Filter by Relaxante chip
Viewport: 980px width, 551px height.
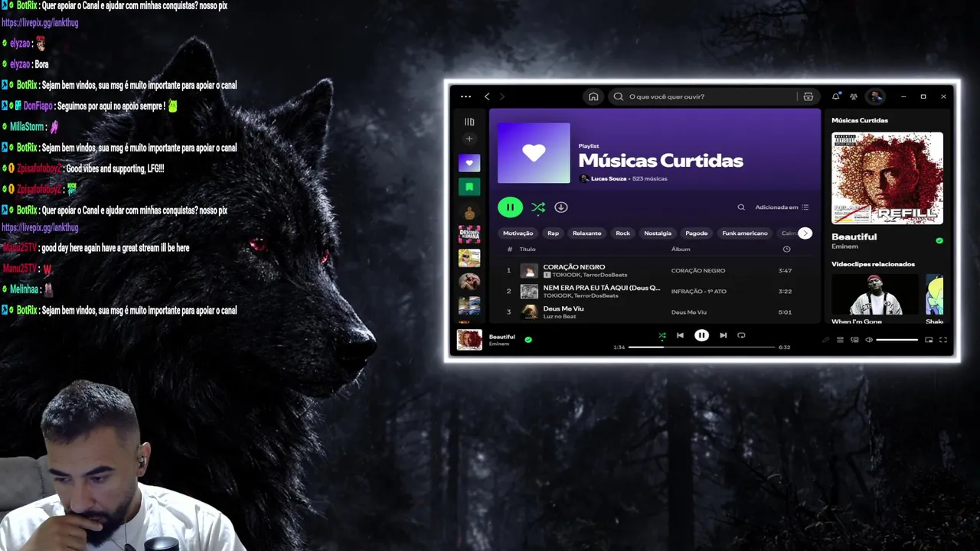pyautogui.click(x=587, y=233)
